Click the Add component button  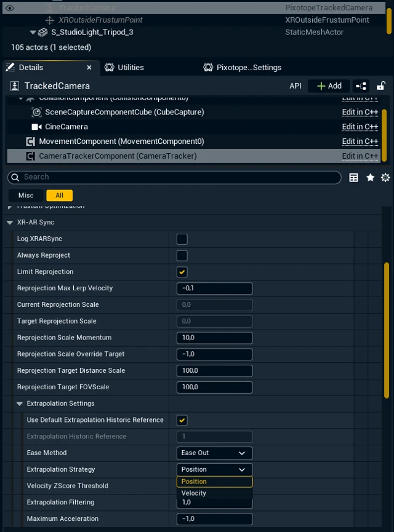tap(329, 86)
